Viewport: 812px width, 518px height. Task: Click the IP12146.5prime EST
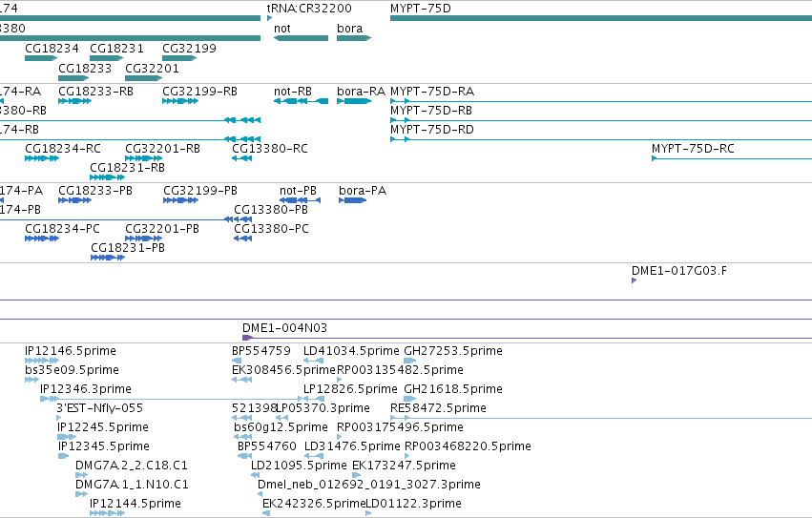pyautogui.click(x=42, y=361)
